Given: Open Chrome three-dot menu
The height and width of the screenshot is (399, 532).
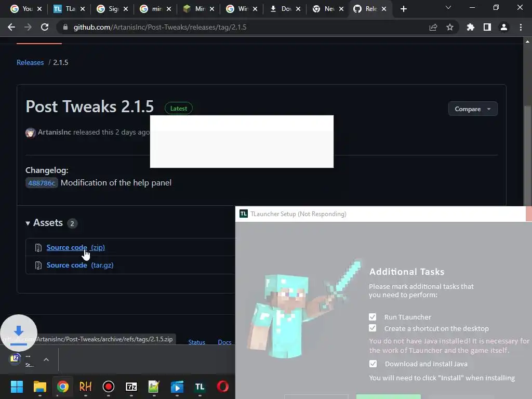Looking at the screenshot, I should point(521,27).
